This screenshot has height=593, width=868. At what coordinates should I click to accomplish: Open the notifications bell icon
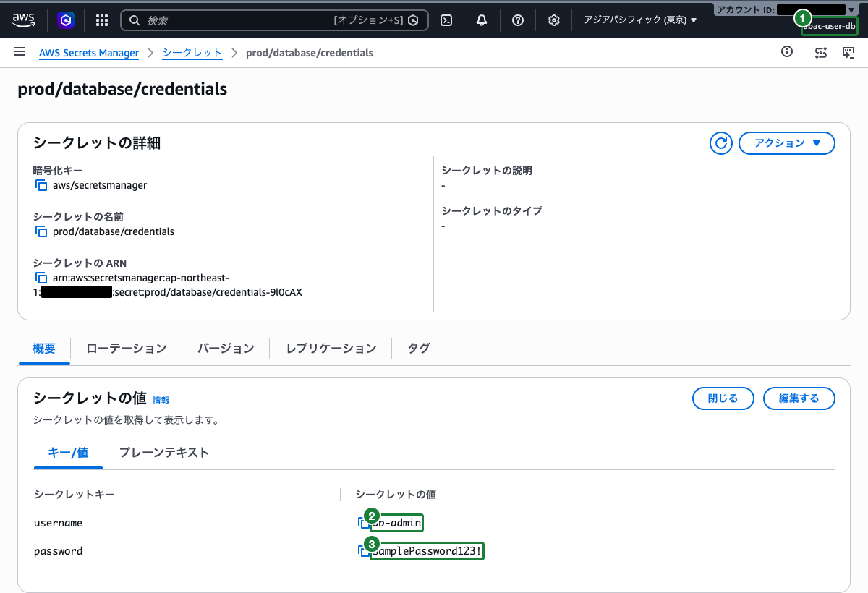point(482,20)
